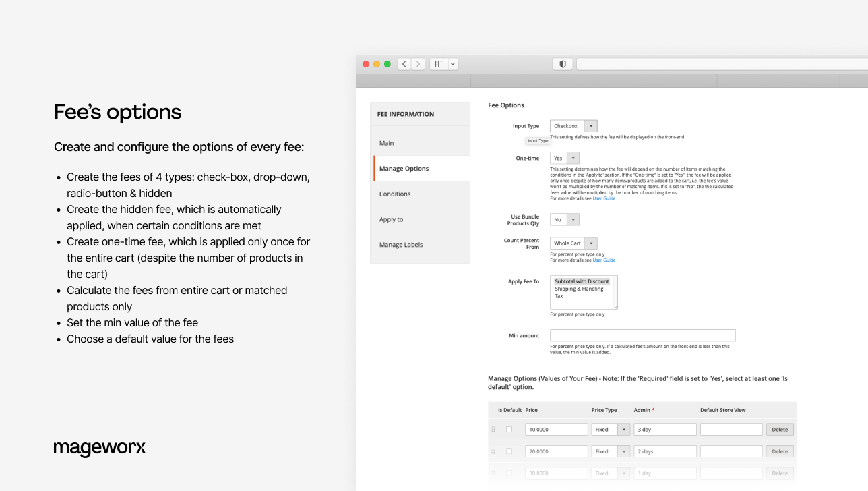
Task: Click the drag handle of the 10.0000 fee row
Action: pos(493,429)
